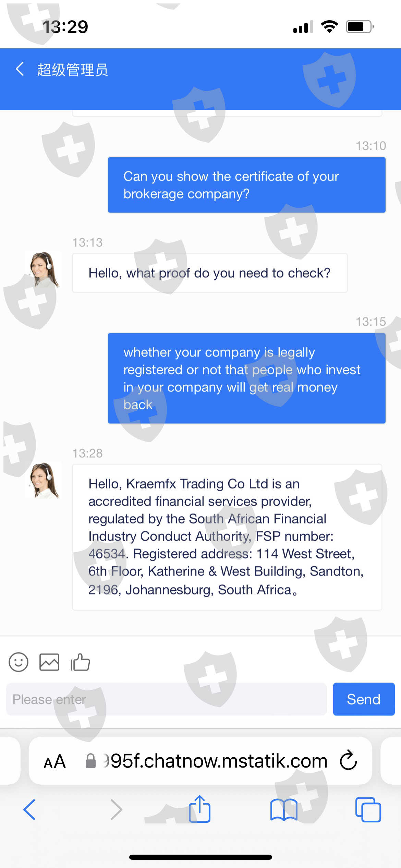The height and width of the screenshot is (868, 401).
Task: Tap the 'certificate of your brokerage' message
Action: pyautogui.click(x=246, y=185)
